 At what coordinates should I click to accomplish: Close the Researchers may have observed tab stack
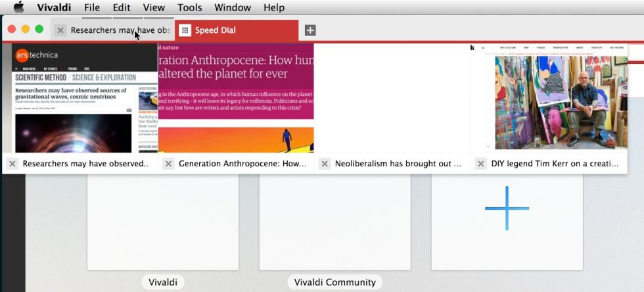60,30
